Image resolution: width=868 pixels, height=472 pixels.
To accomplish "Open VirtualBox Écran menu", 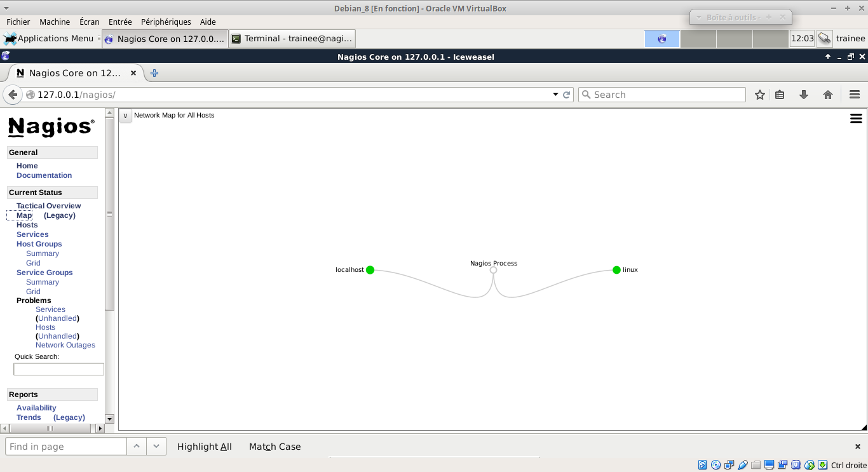I will point(90,22).
